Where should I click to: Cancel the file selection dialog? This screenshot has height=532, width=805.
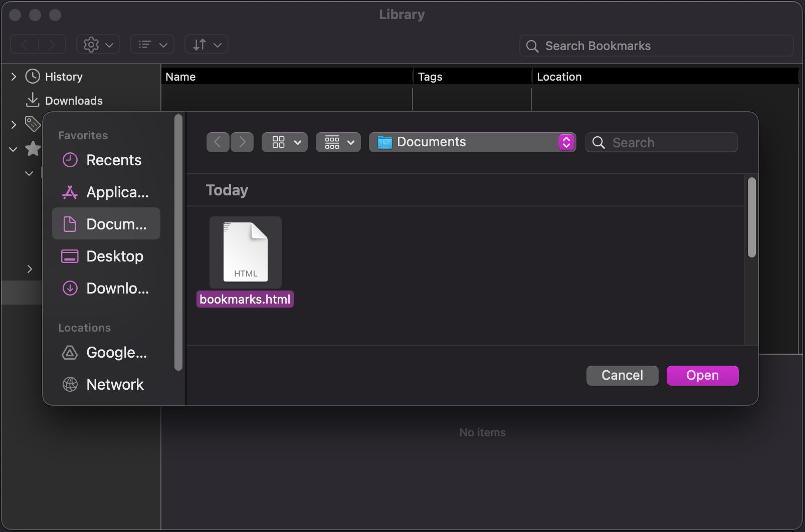point(622,375)
